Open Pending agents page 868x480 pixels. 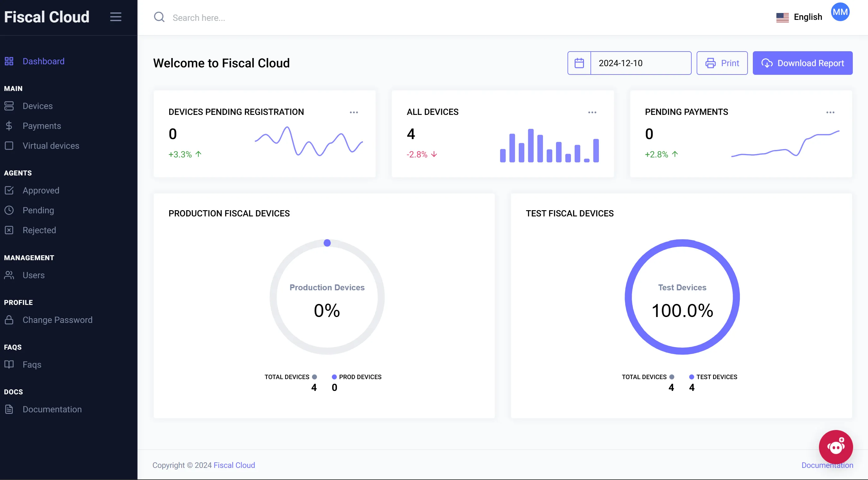(x=38, y=210)
